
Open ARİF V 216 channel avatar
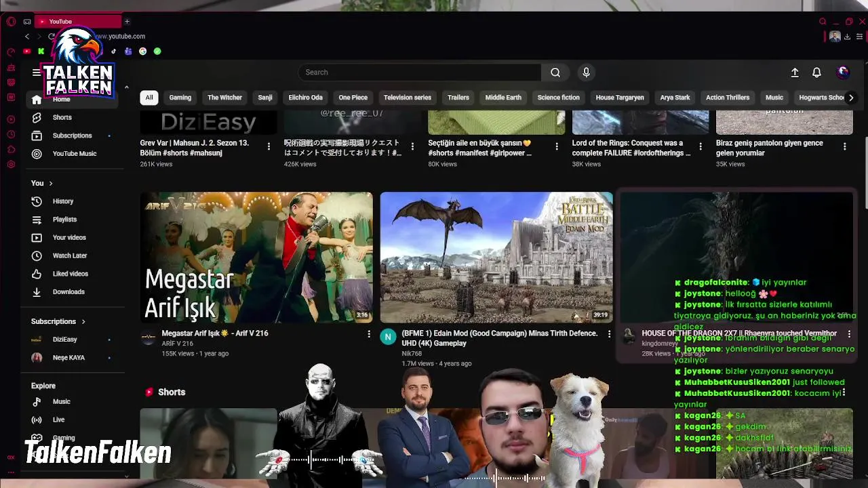tap(148, 338)
